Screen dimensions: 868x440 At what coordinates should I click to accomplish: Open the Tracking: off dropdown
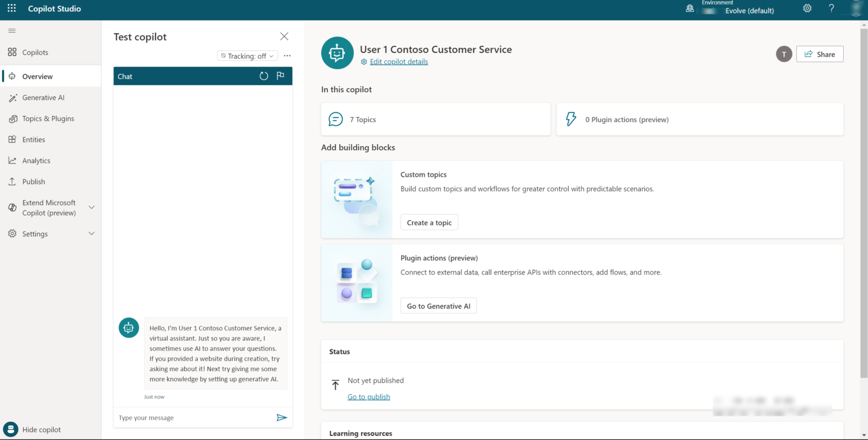[x=247, y=55]
